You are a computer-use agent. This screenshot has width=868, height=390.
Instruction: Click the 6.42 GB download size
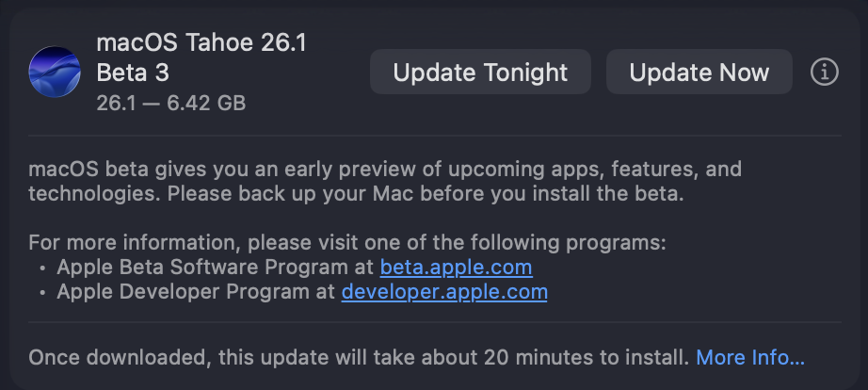(206, 103)
